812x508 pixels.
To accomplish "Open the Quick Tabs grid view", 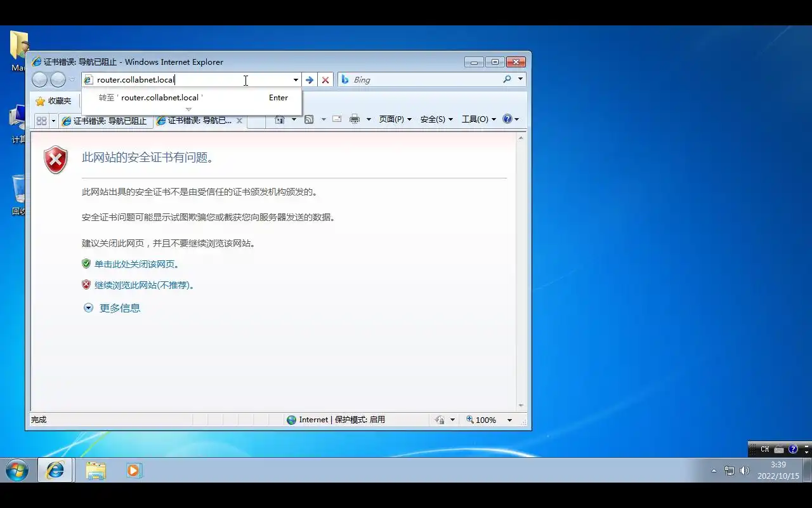I will pyautogui.click(x=41, y=121).
